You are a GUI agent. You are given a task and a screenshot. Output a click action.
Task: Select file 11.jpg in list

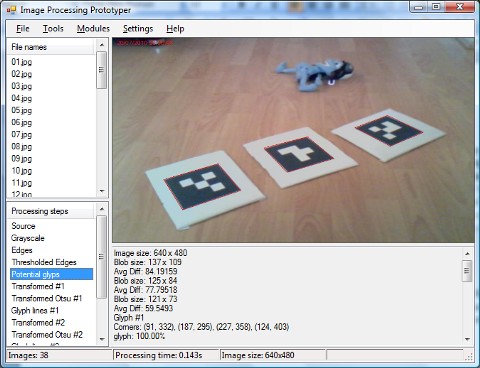click(22, 183)
